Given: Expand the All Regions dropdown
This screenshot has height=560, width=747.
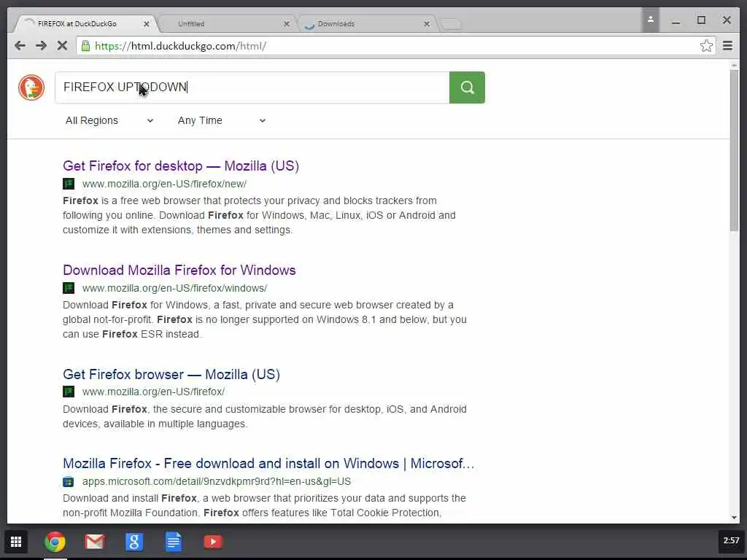Looking at the screenshot, I should click(x=109, y=120).
